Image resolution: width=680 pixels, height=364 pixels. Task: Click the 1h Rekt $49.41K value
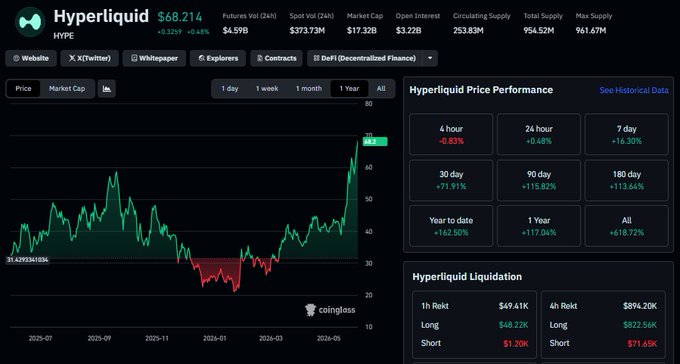(513, 306)
